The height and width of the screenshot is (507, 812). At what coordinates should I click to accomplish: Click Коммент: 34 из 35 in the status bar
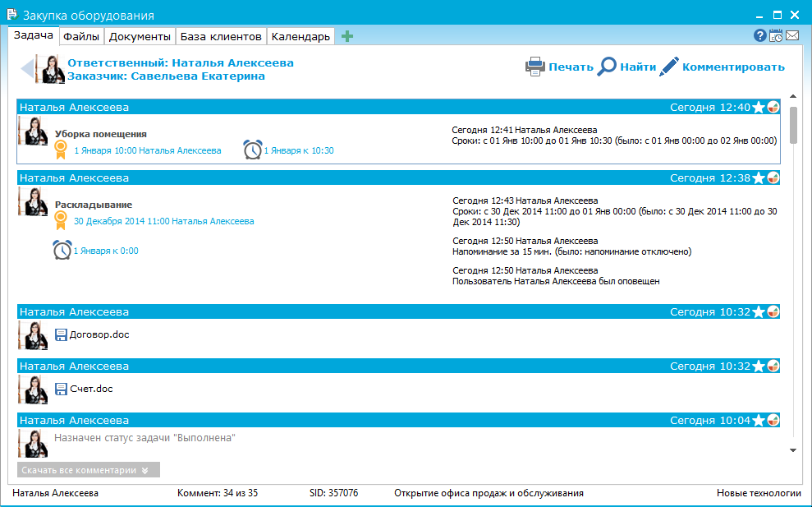pyautogui.click(x=218, y=493)
